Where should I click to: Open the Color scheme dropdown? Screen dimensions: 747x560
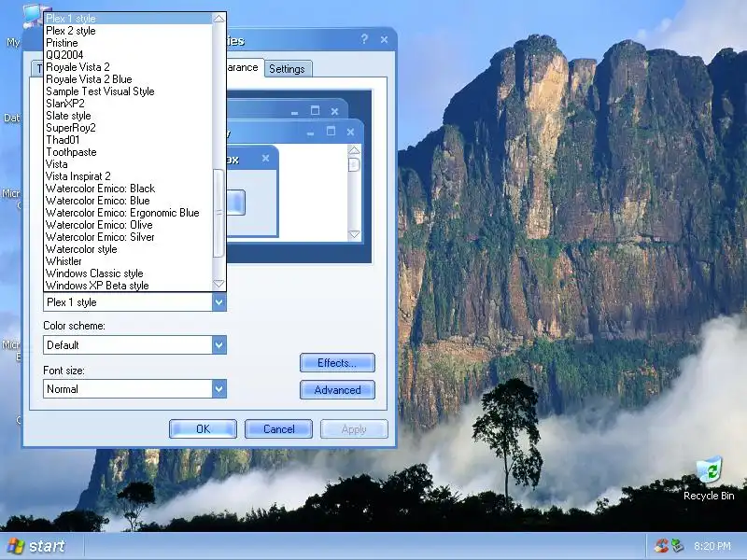[219, 345]
